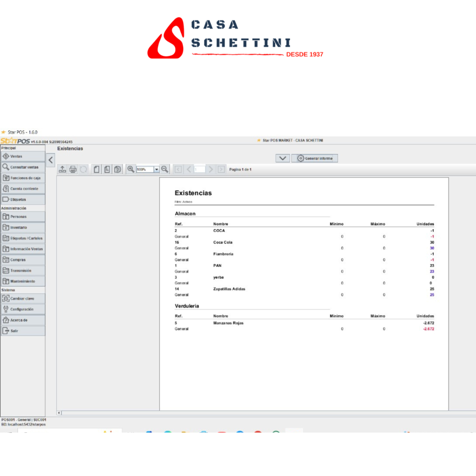Open the Compras section

tap(23, 260)
